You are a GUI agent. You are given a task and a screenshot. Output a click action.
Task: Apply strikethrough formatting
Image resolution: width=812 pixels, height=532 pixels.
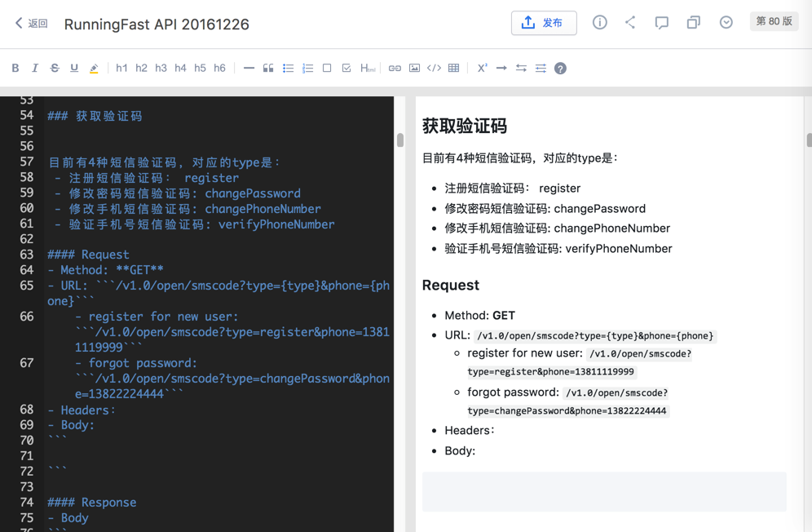tap(55, 68)
